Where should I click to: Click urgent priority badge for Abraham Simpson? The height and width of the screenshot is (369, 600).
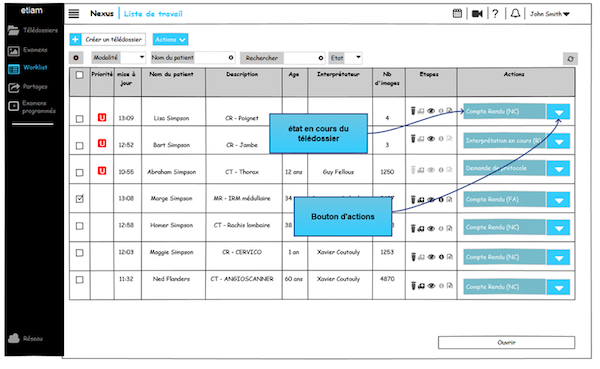pos(102,171)
